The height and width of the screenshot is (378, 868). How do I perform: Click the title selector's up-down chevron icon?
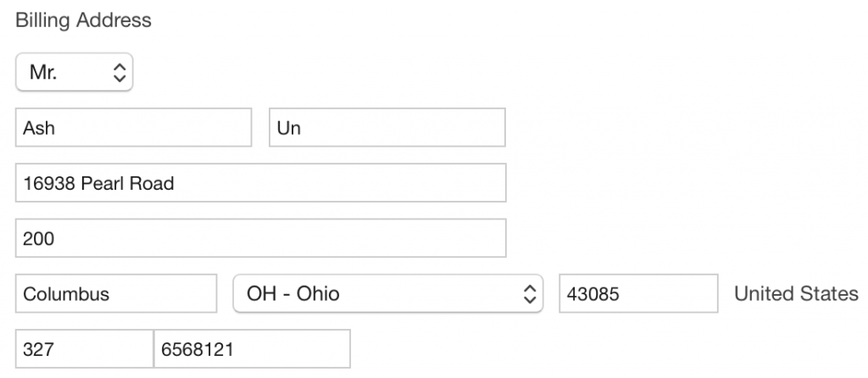pos(120,74)
